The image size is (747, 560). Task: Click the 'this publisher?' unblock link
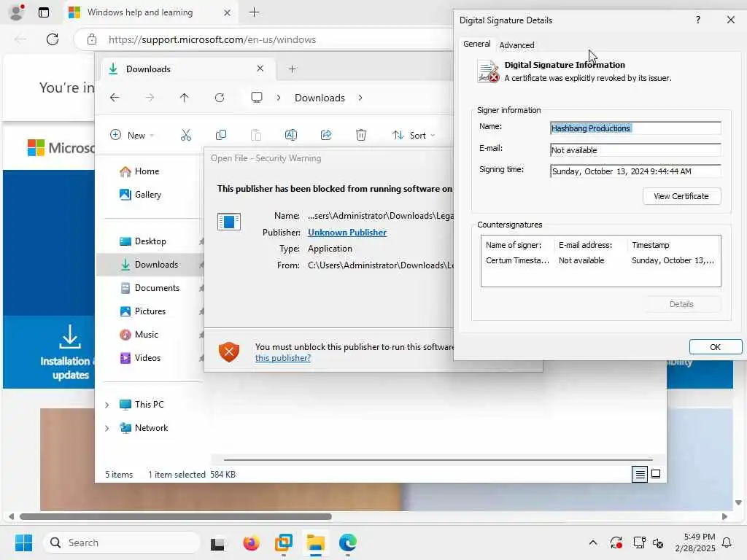282,358
